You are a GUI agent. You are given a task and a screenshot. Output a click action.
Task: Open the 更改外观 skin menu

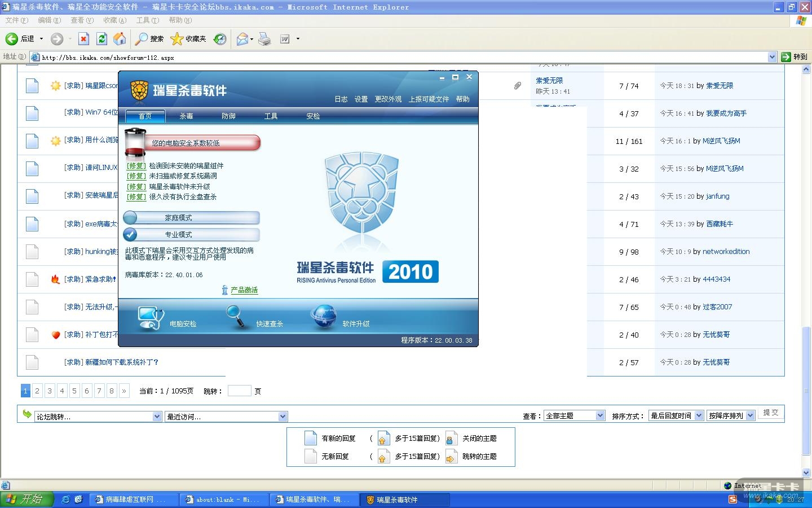click(x=389, y=99)
